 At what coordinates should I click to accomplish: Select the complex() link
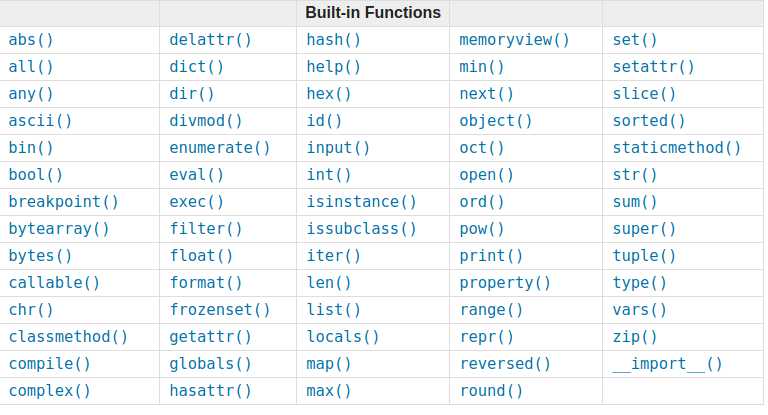pyautogui.click(x=49, y=391)
